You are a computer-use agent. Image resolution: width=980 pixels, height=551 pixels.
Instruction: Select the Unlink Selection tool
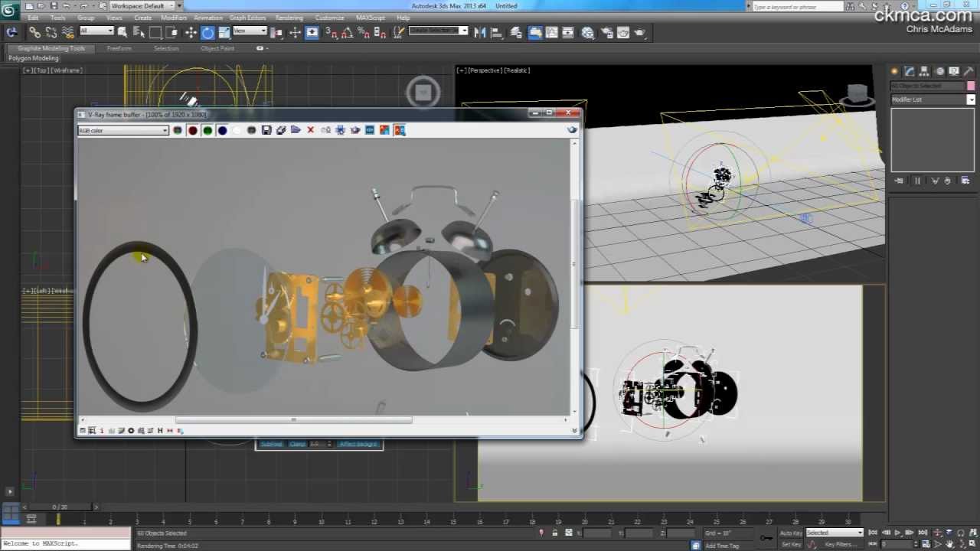coord(51,32)
